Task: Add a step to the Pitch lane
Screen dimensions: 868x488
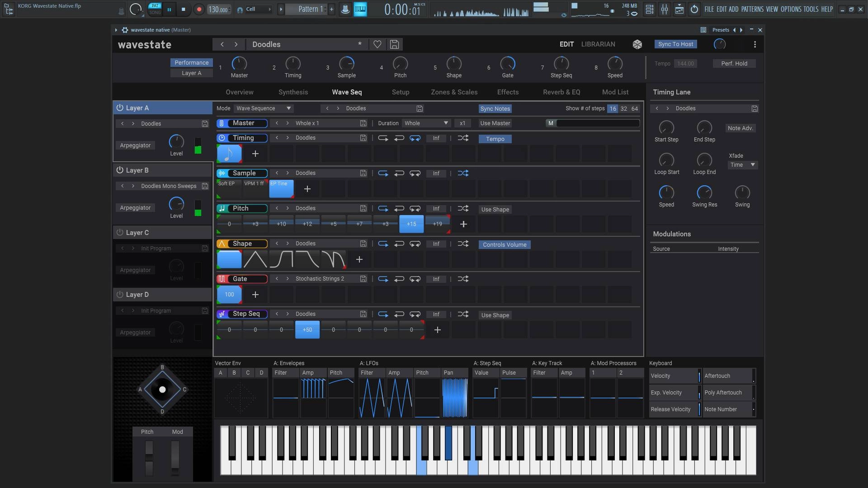Action: click(463, 224)
